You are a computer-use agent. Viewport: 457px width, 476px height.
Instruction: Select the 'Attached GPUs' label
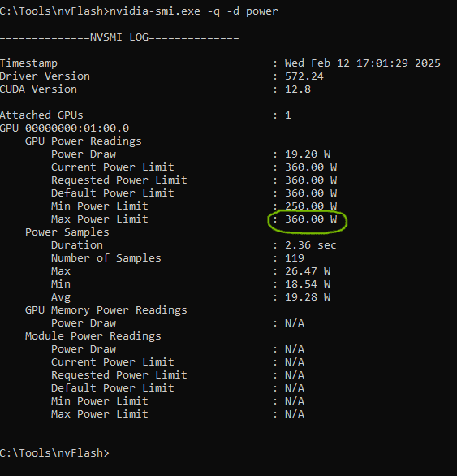41,115
